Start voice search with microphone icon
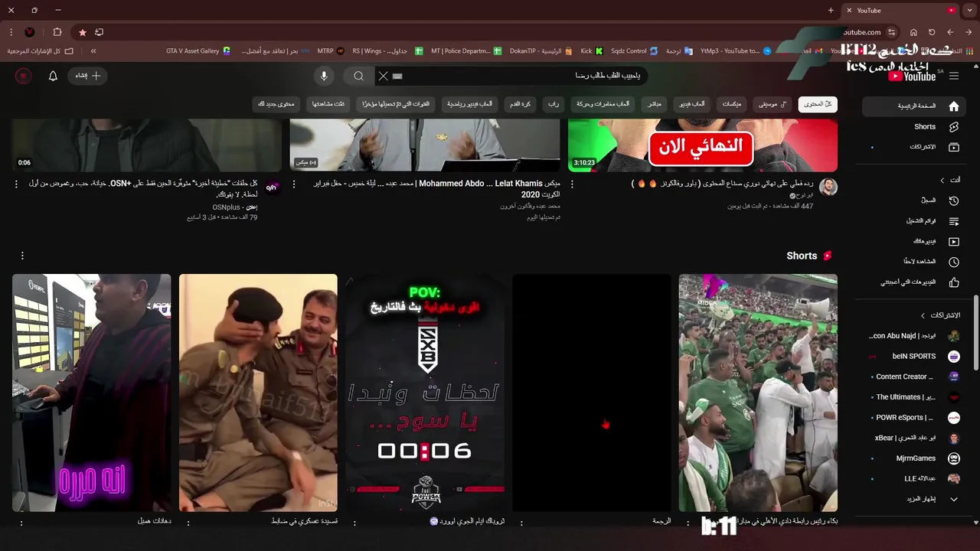 coord(324,76)
